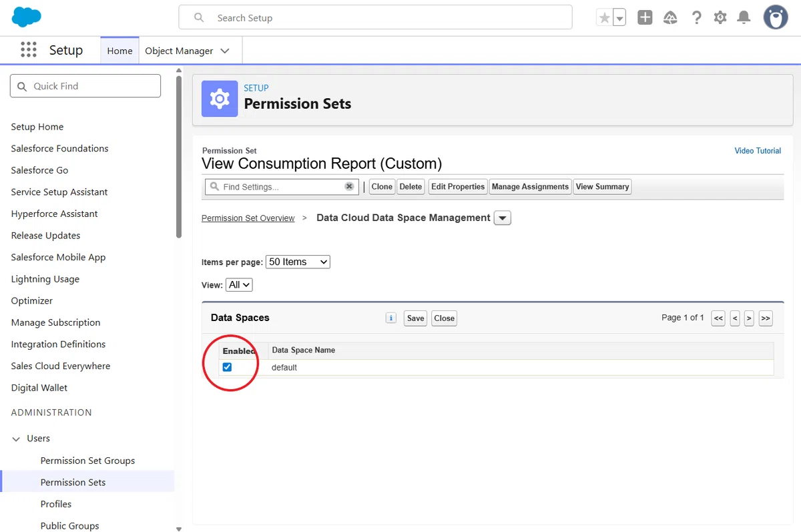Image resolution: width=801 pixels, height=532 pixels.
Task: Collapse the Users section in sidebar
Action: click(17, 439)
